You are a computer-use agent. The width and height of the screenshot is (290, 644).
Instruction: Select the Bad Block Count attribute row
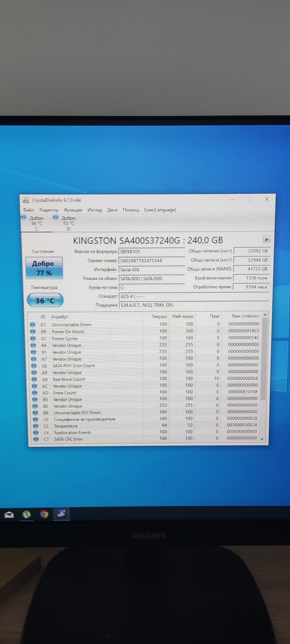[x=145, y=379]
